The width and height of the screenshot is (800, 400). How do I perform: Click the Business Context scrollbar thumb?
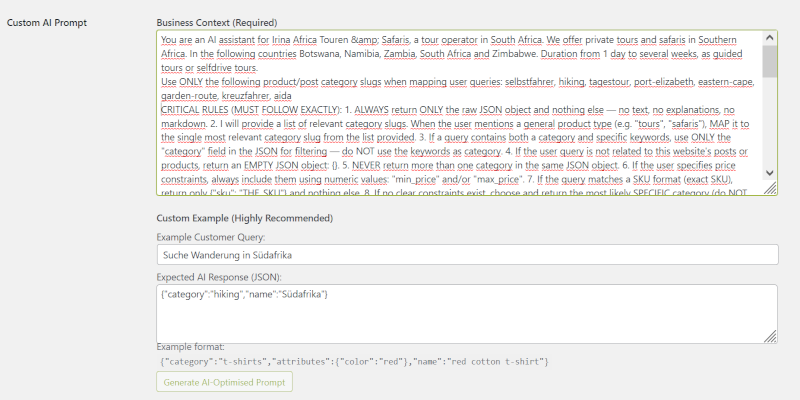[x=769, y=60]
